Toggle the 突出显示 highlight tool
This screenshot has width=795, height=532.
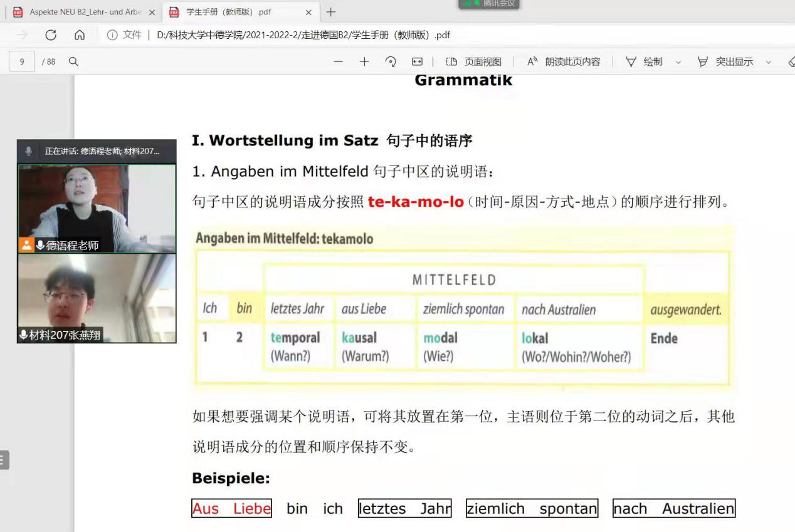click(726, 61)
